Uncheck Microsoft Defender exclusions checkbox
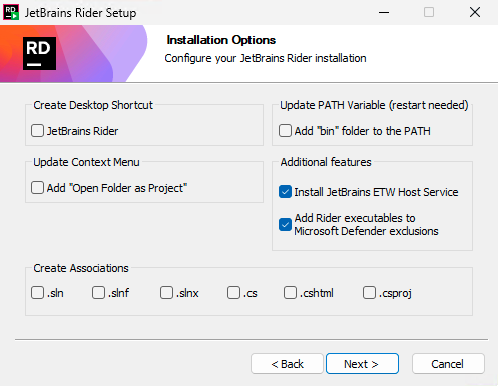This screenshot has height=386, width=498. click(x=285, y=224)
